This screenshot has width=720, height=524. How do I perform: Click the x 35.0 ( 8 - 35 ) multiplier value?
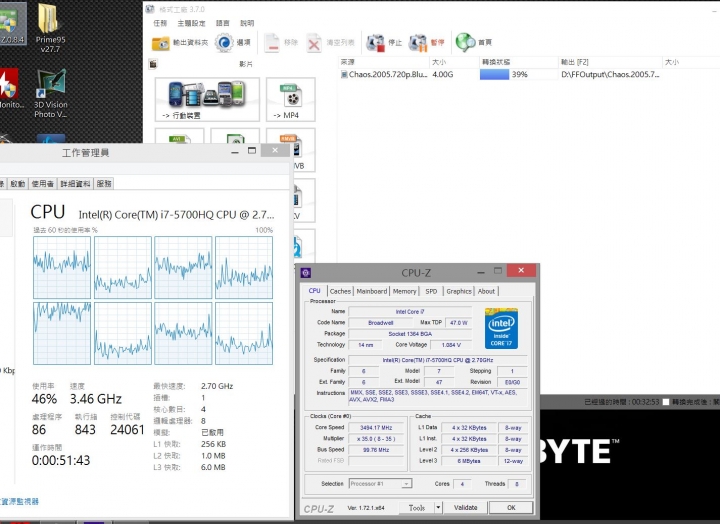coord(376,439)
